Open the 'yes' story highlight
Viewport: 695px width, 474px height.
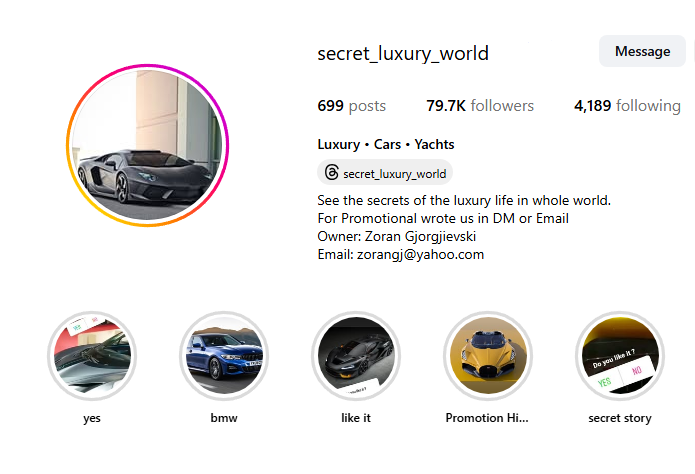click(x=92, y=356)
